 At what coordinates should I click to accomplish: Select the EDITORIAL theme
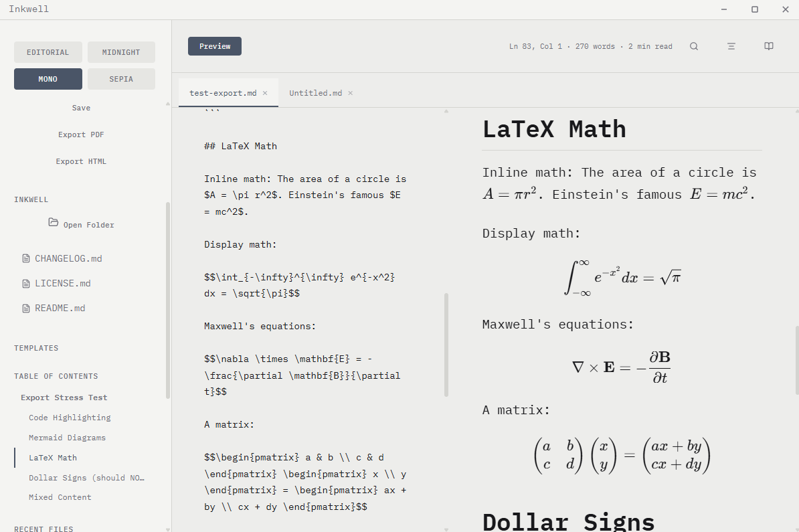tap(48, 52)
